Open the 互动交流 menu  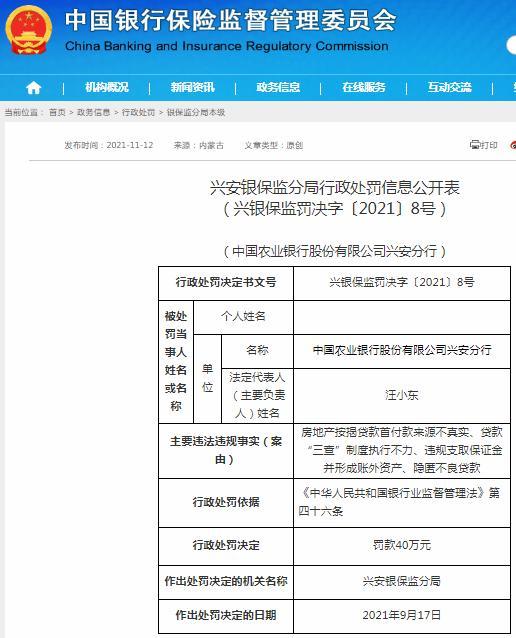pyautogui.click(x=449, y=87)
